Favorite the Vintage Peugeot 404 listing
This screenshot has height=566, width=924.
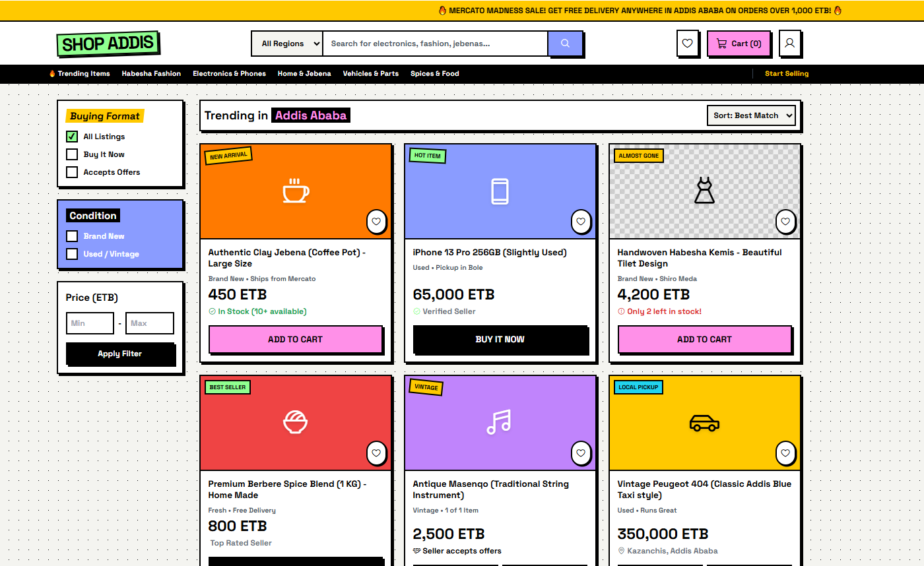(785, 453)
